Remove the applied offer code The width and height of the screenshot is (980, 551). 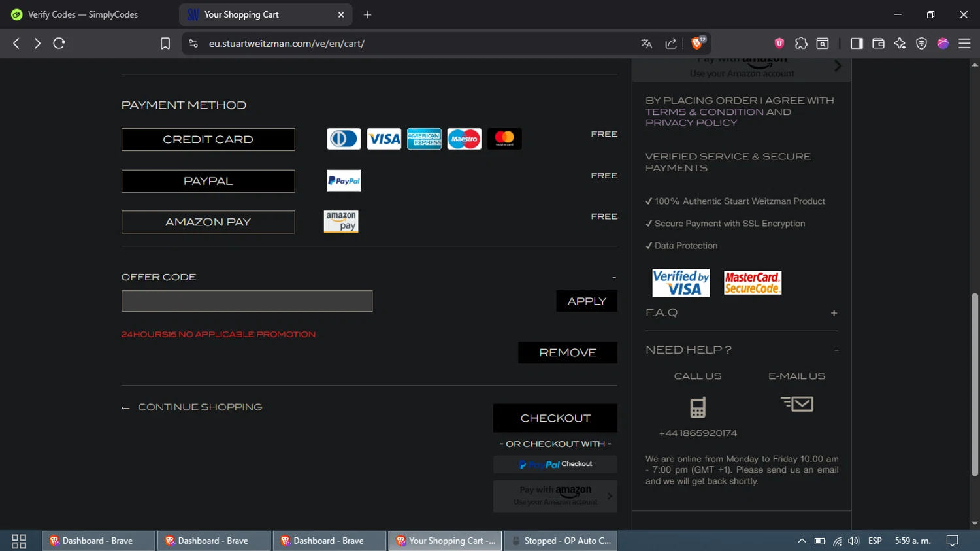[568, 352]
